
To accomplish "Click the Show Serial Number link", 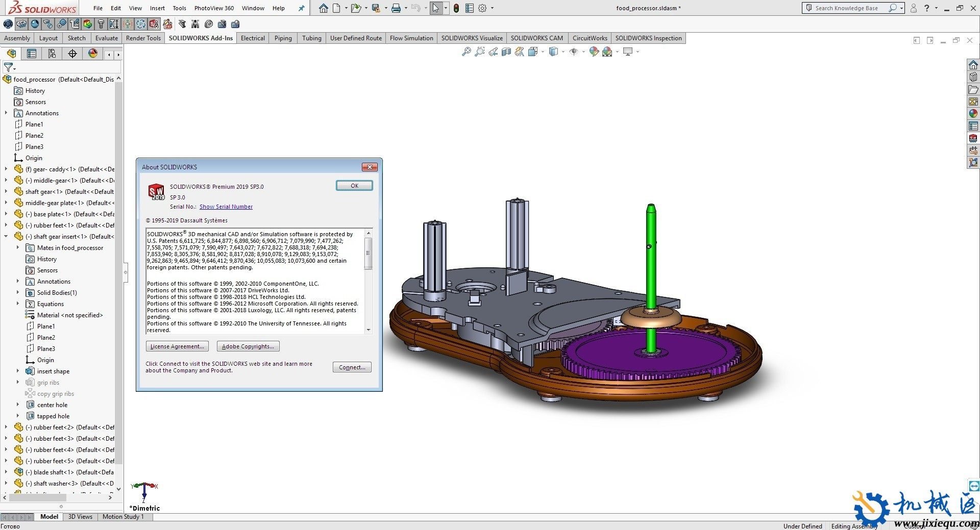I will click(x=226, y=207).
